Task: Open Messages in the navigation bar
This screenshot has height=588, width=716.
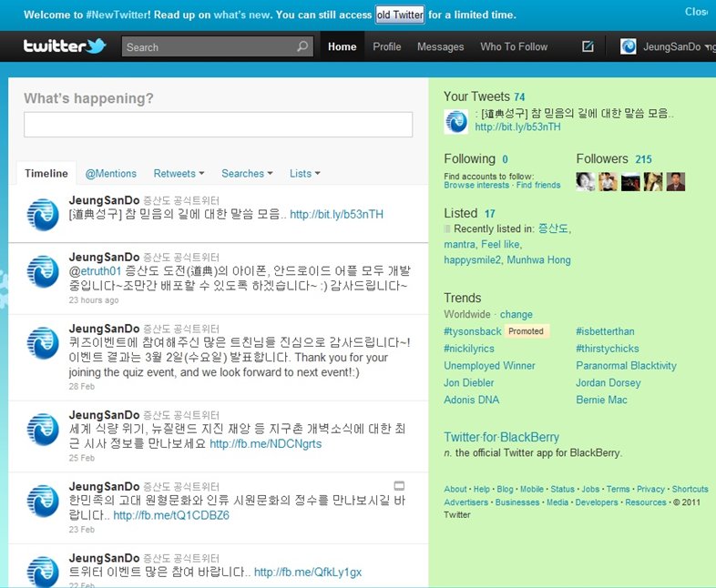Action: tap(440, 46)
